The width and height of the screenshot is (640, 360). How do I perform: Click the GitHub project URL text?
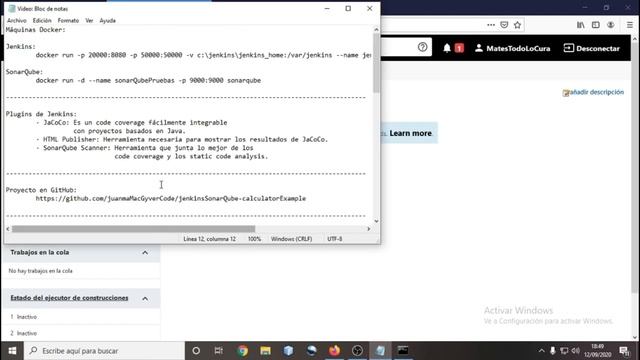tap(171, 198)
